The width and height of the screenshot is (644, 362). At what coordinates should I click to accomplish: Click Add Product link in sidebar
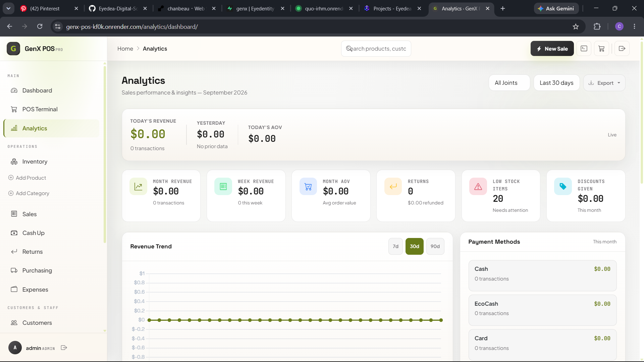pos(27,178)
